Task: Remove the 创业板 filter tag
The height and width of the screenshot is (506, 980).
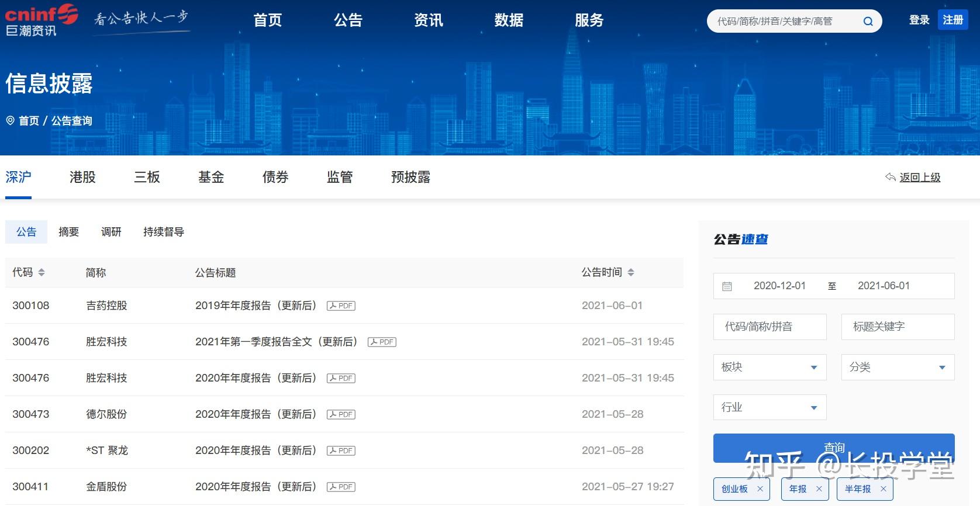Action: 760,489
